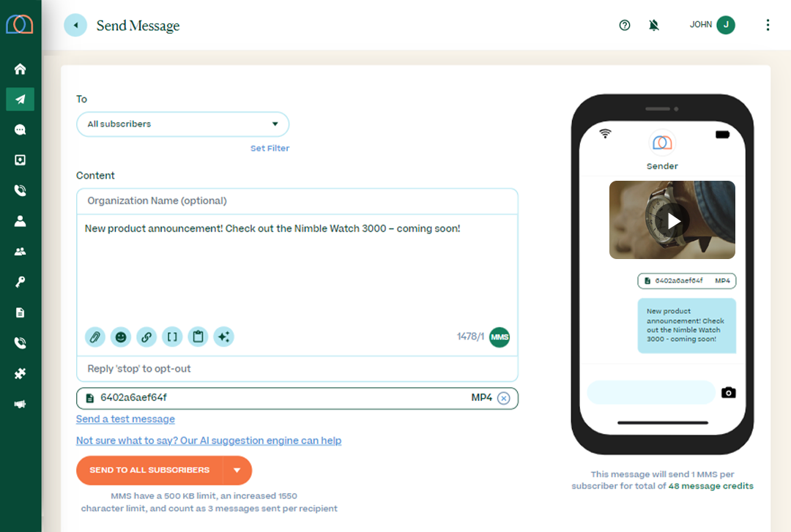Open the send button arrow dropdown
This screenshot has width=791, height=532.
click(x=237, y=471)
